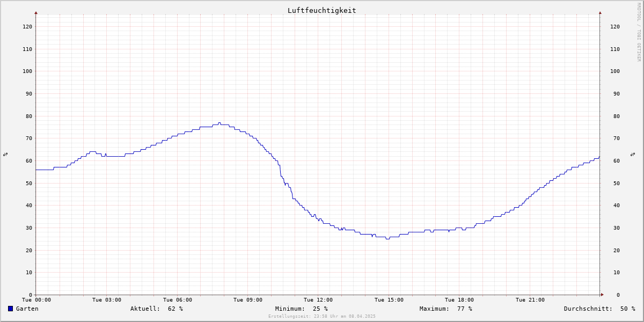Click the RRDTOOL / TOBI OETIKER vertical text

point(639,32)
